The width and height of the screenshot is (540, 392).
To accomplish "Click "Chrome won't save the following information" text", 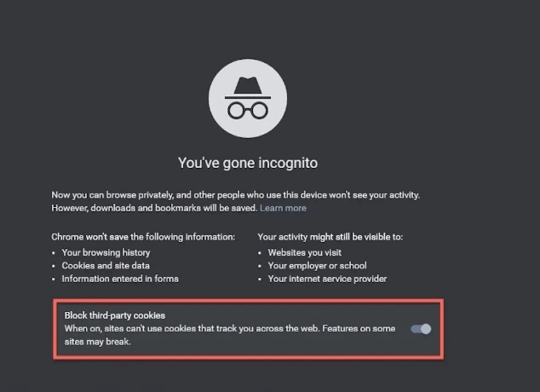I will click(x=143, y=236).
